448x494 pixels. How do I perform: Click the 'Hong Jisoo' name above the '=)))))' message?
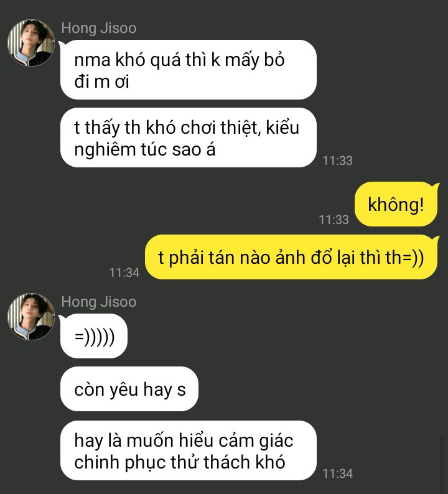98,302
